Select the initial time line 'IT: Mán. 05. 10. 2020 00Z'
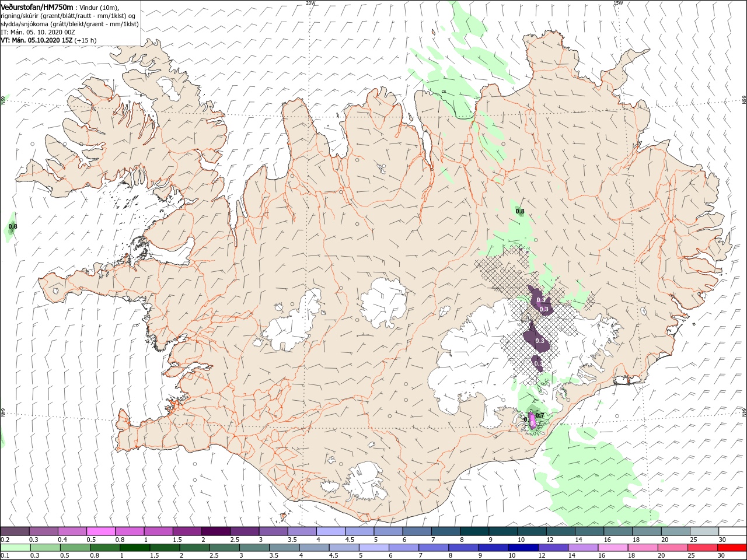 pos(39,32)
